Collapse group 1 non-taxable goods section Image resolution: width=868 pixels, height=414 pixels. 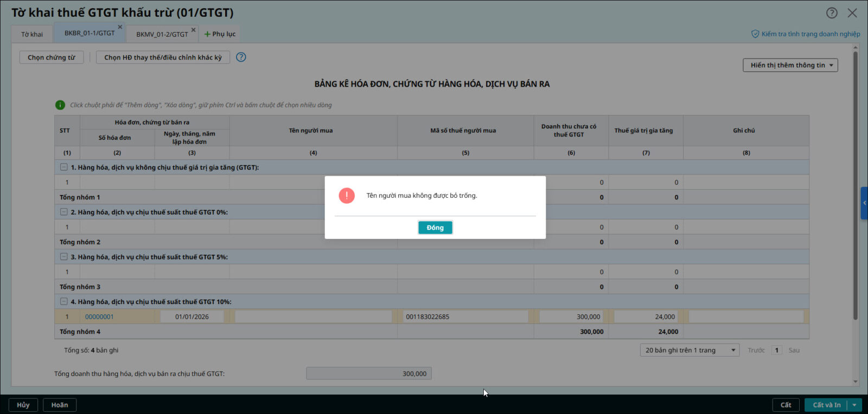(64, 167)
